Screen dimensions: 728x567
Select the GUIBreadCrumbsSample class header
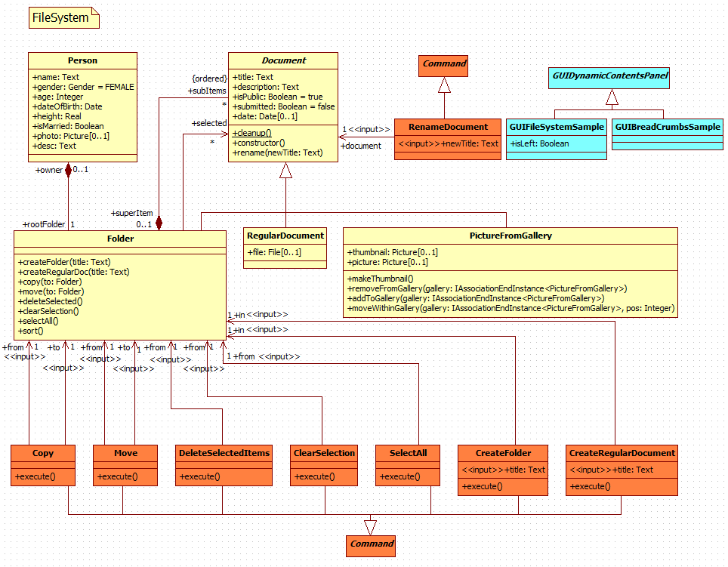point(667,127)
